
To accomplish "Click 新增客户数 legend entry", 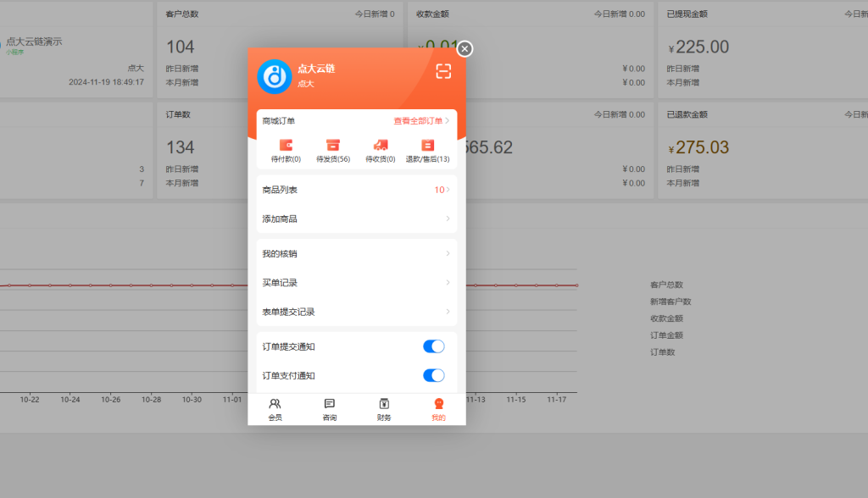I will point(670,302).
